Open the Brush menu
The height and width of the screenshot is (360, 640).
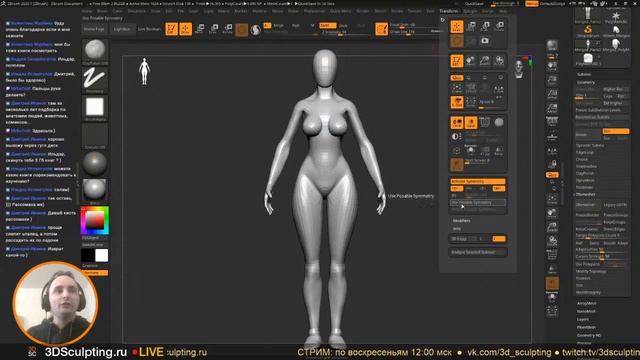pyautogui.click(x=102, y=11)
